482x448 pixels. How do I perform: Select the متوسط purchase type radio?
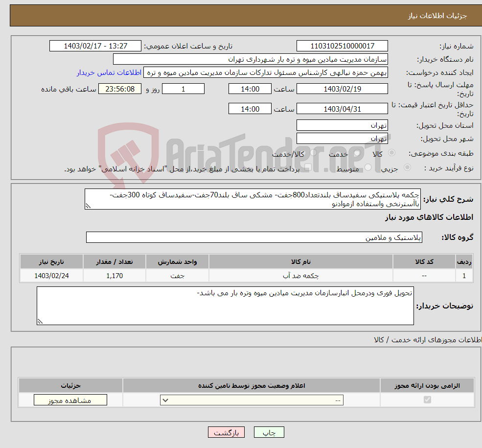(368, 167)
